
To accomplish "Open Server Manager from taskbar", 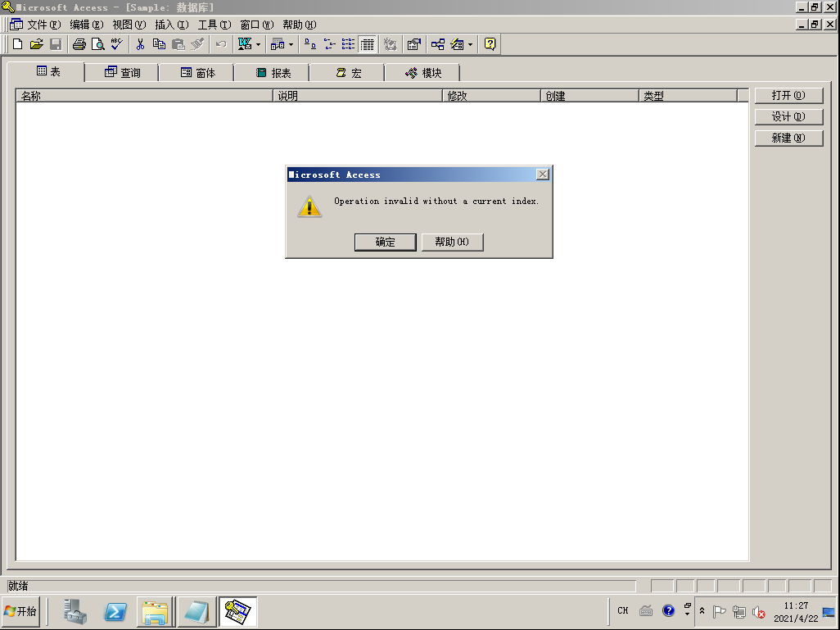I will pos(75,611).
